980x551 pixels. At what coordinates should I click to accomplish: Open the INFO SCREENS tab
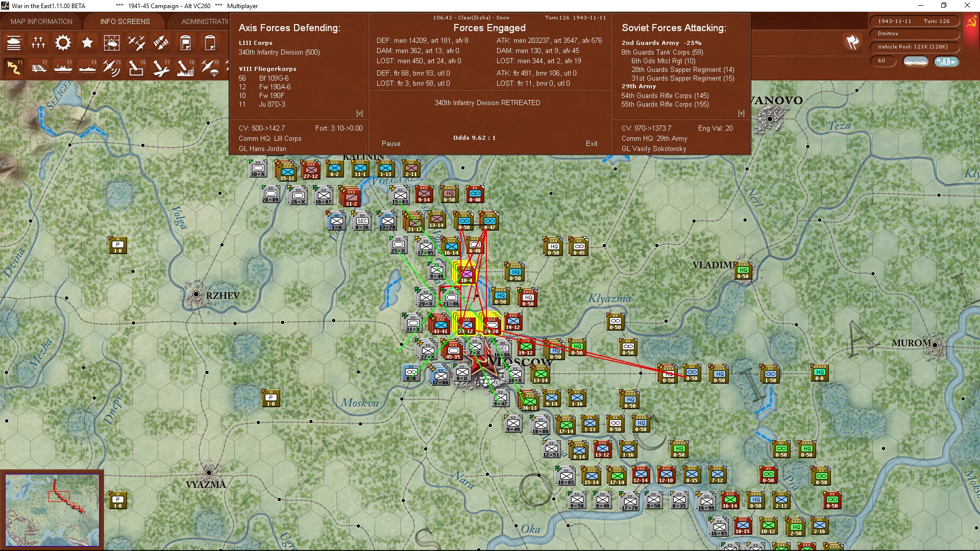click(125, 21)
